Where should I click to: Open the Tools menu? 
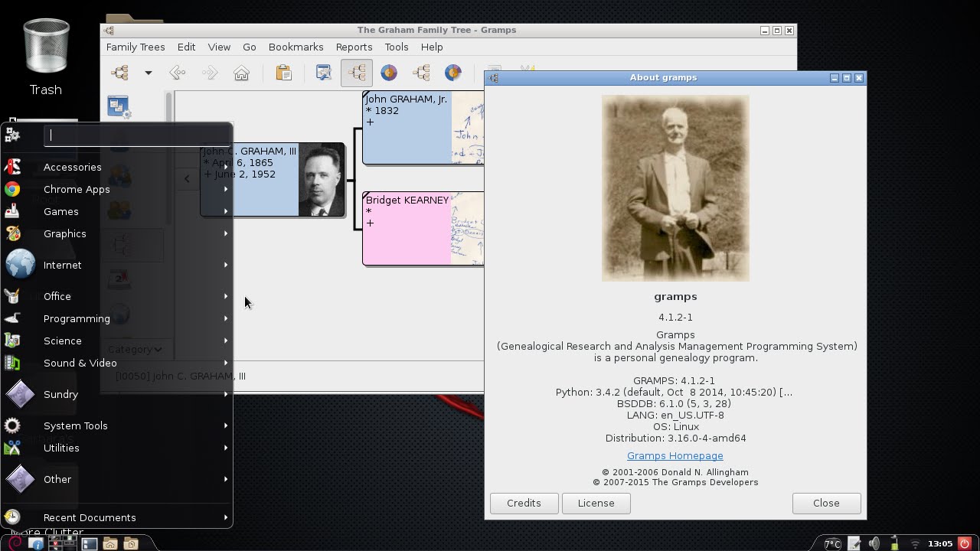coord(397,47)
